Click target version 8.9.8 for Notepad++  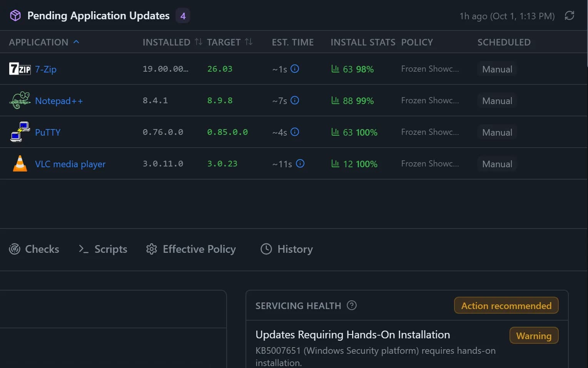[x=220, y=100]
